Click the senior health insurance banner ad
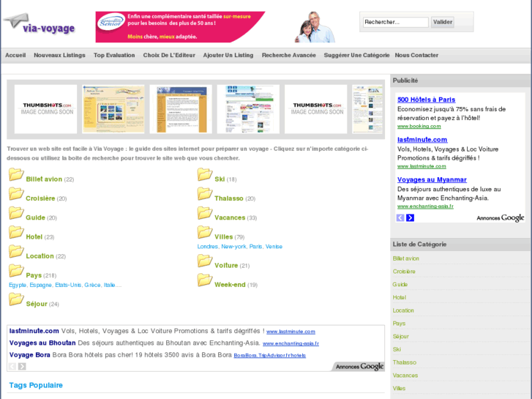 [215, 27]
